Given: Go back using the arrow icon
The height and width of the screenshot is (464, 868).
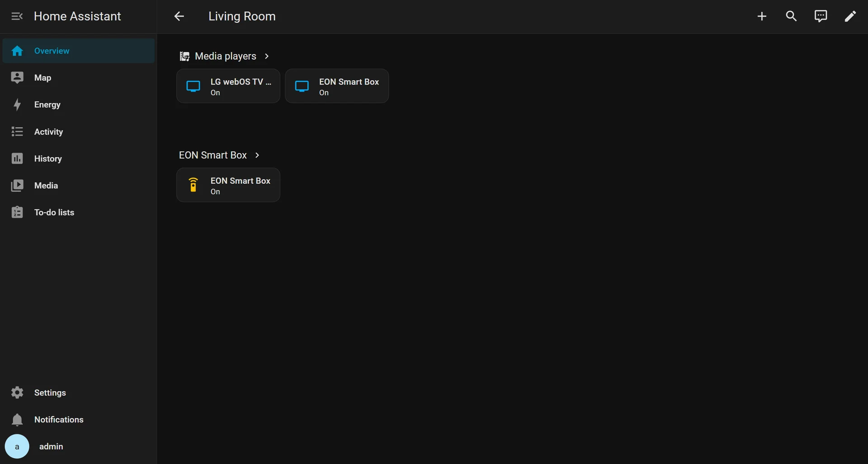Looking at the screenshot, I should 179,16.
